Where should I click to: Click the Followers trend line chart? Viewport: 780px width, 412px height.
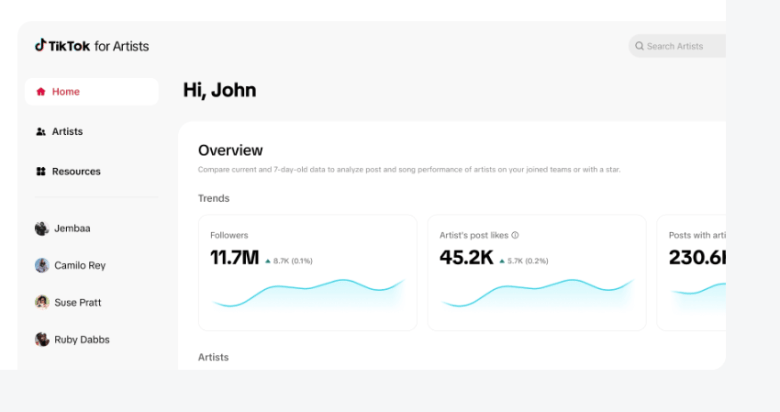point(308,294)
